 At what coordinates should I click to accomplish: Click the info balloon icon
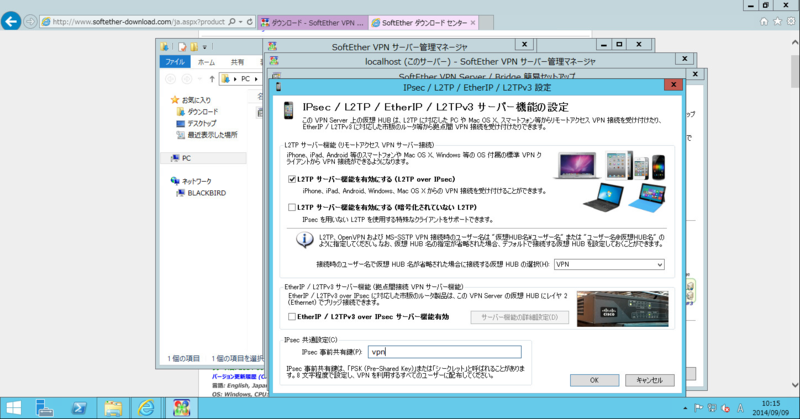[x=305, y=240]
